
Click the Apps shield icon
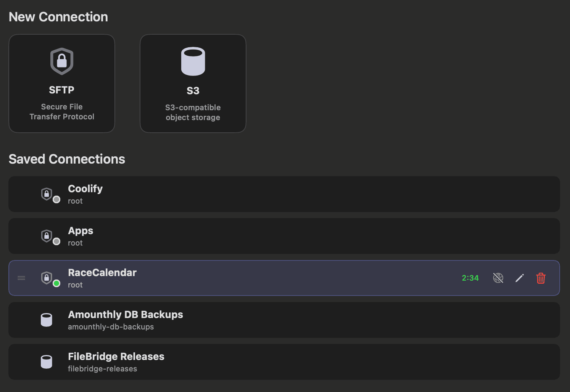47,236
